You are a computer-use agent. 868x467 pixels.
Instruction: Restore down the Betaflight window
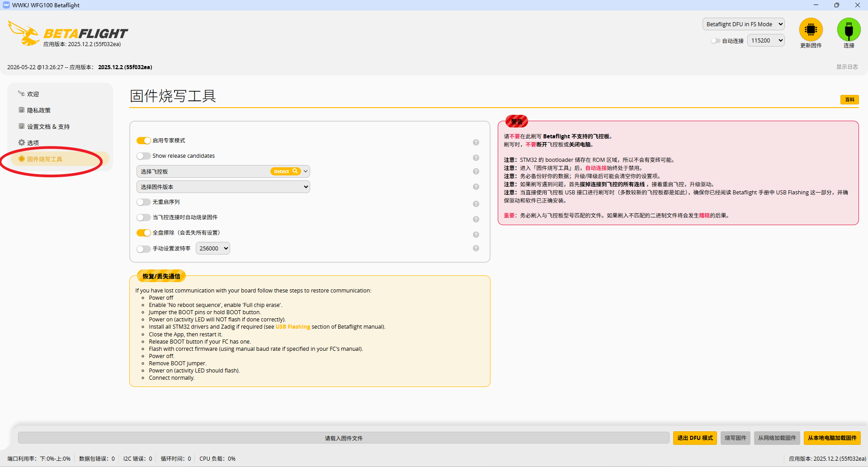837,5
